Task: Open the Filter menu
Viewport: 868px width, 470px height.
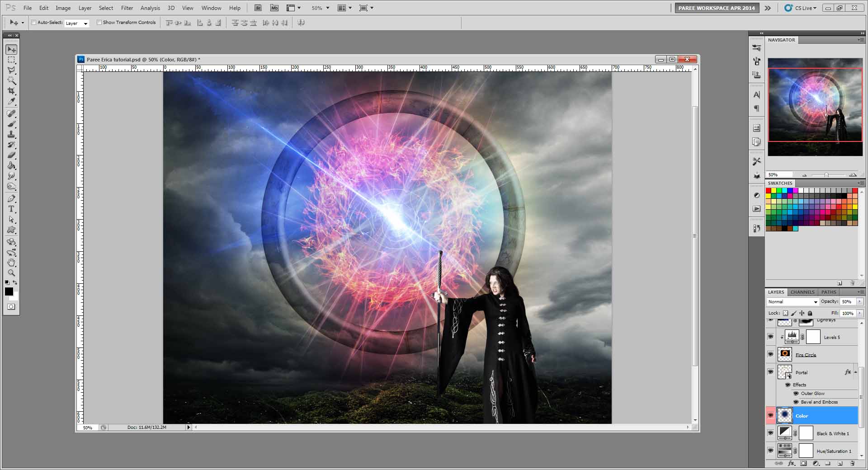Action: click(127, 8)
